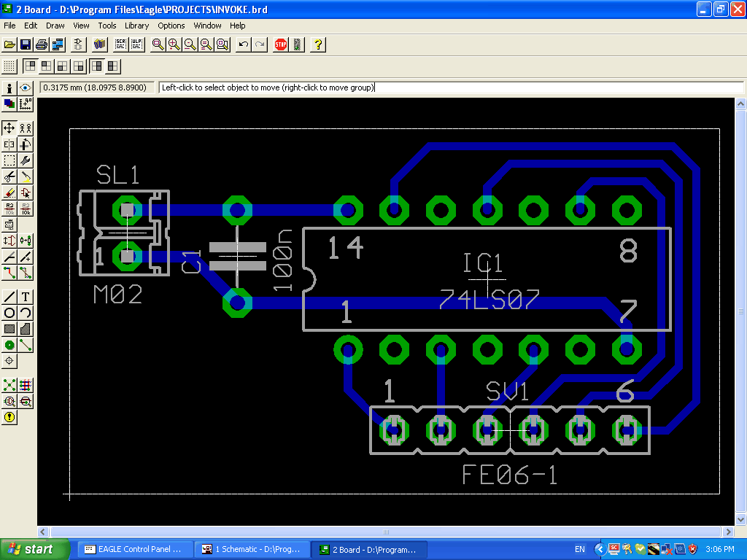Click the command line input field
Viewport: 747px width, 560px height.
point(451,87)
